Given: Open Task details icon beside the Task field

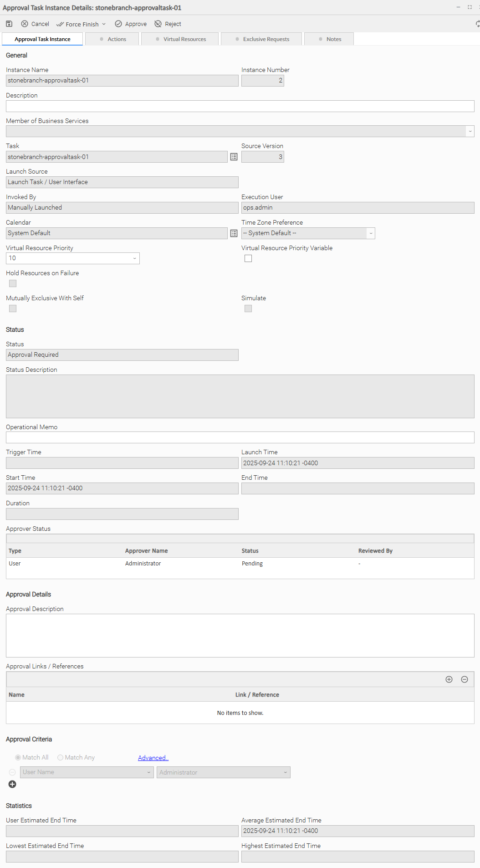Looking at the screenshot, I should [234, 157].
